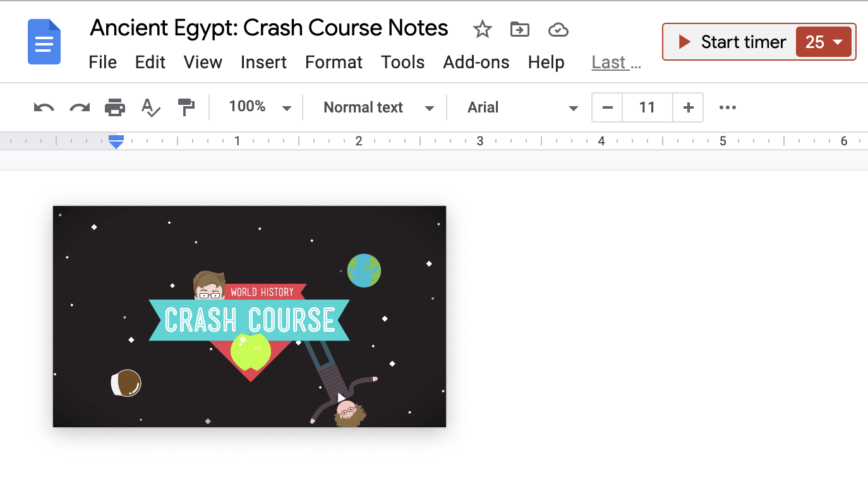The height and width of the screenshot is (479, 868).
Task: Click the font size 11 field
Action: [x=648, y=107]
